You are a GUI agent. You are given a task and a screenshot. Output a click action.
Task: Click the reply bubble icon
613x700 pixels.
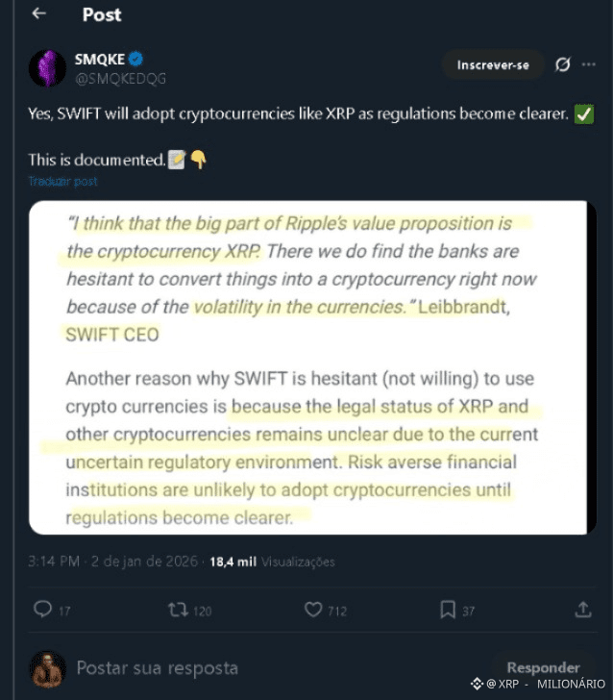pyautogui.click(x=42, y=609)
